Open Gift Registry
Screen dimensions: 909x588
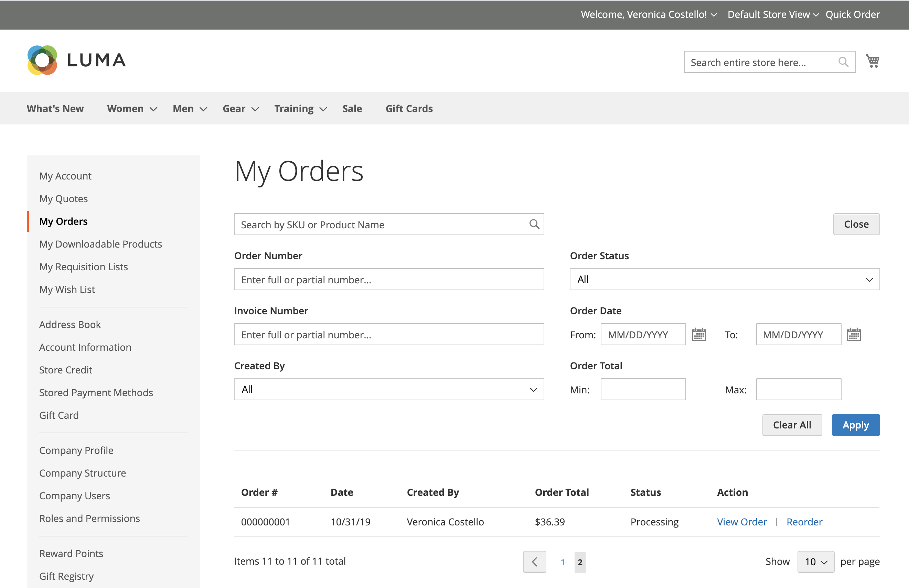pyautogui.click(x=66, y=576)
